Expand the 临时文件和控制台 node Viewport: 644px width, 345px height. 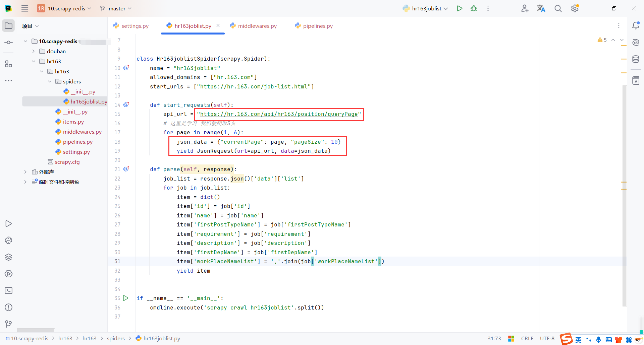pos(25,182)
